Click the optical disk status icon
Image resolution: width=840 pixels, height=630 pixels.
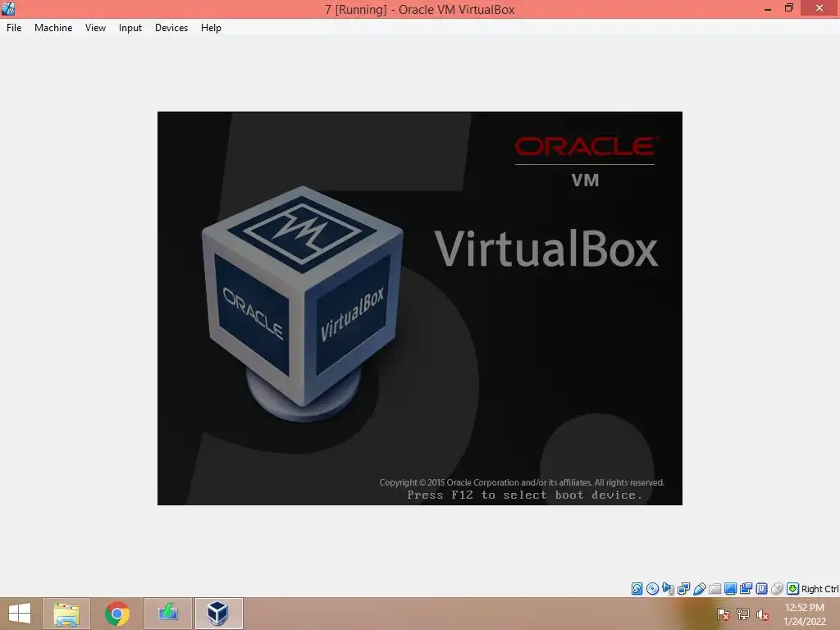(652, 589)
